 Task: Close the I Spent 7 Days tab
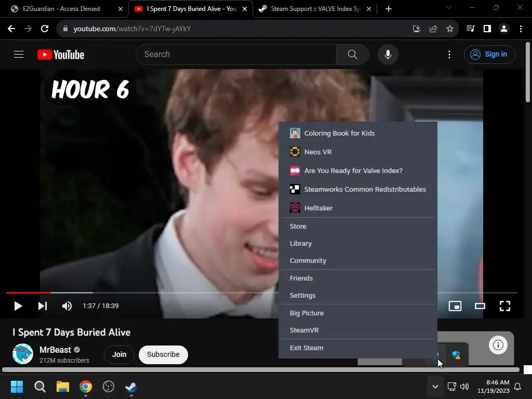point(245,9)
